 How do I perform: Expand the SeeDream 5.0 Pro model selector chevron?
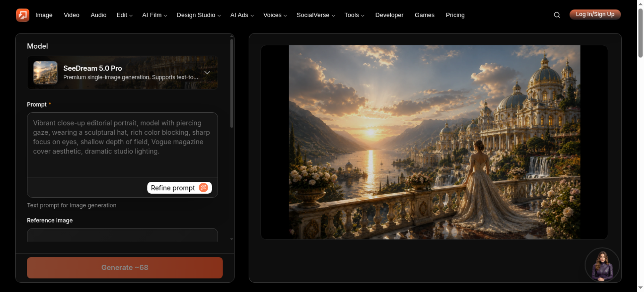207,73
